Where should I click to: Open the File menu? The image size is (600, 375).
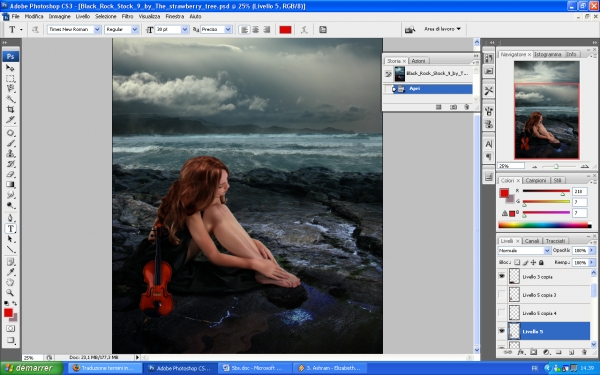(15, 16)
